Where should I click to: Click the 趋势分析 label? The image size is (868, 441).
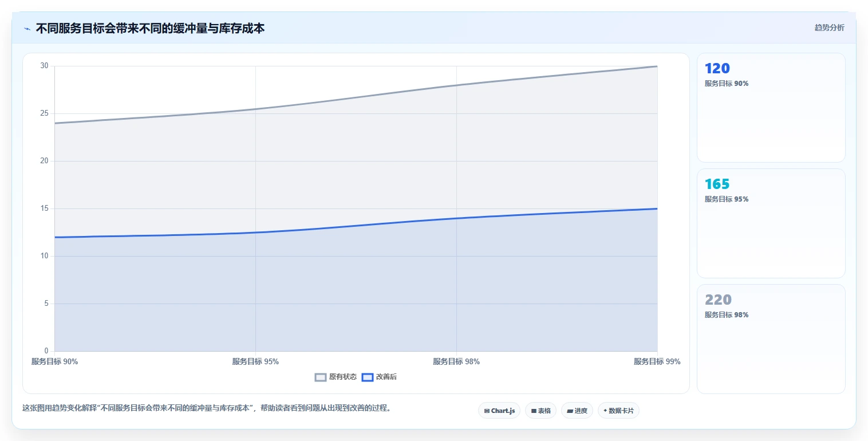[829, 27]
